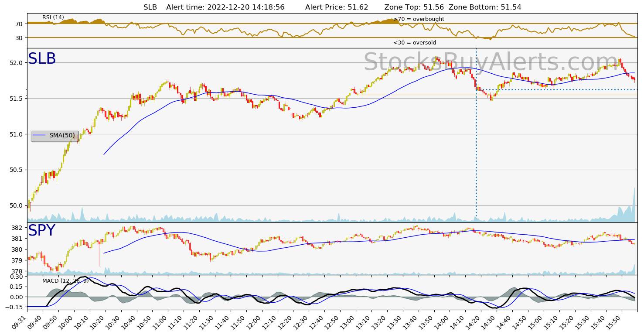Click the '<30 = oversold' annotation

(x=415, y=43)
